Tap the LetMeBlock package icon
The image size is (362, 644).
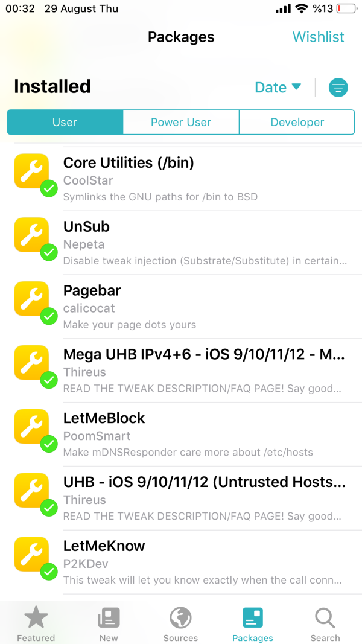[31, 427]
